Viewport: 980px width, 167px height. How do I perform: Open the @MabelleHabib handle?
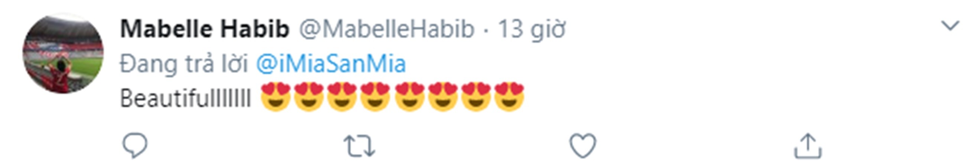386,29
